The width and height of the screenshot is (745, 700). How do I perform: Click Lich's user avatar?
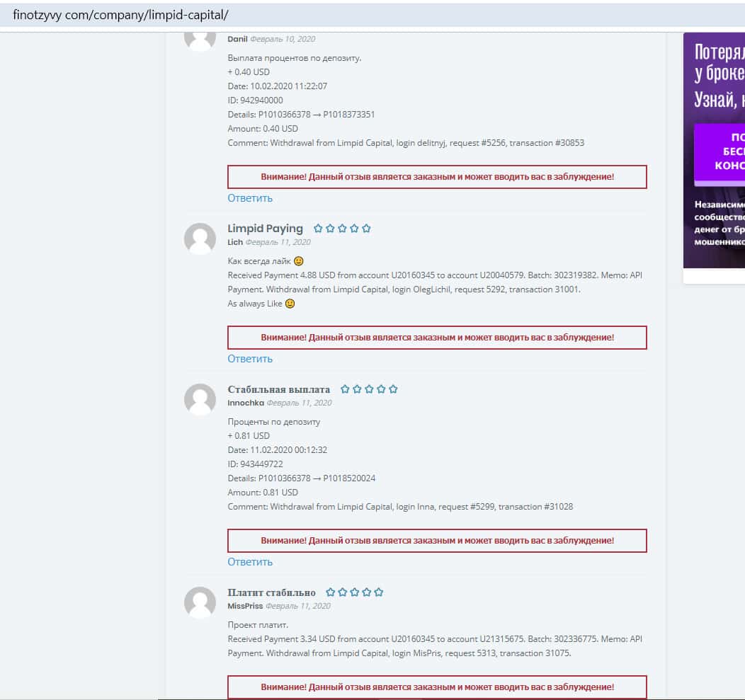(200, 239)
